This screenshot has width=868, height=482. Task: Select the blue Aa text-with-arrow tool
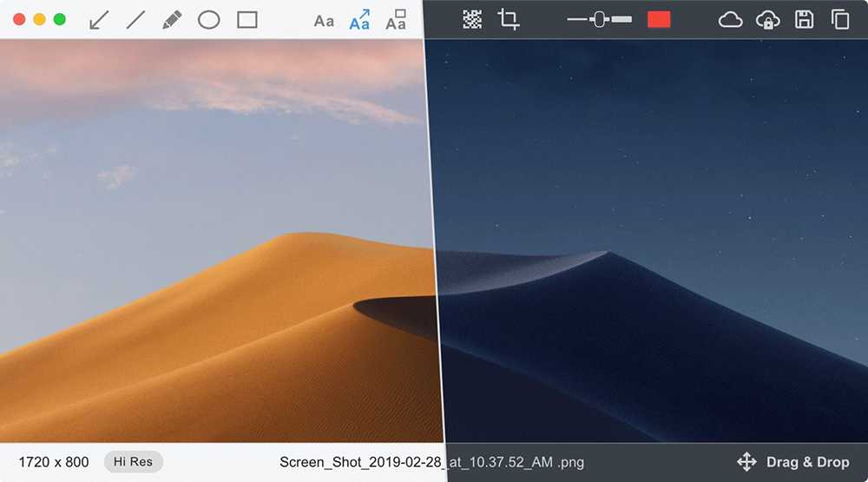pos(359,20)
